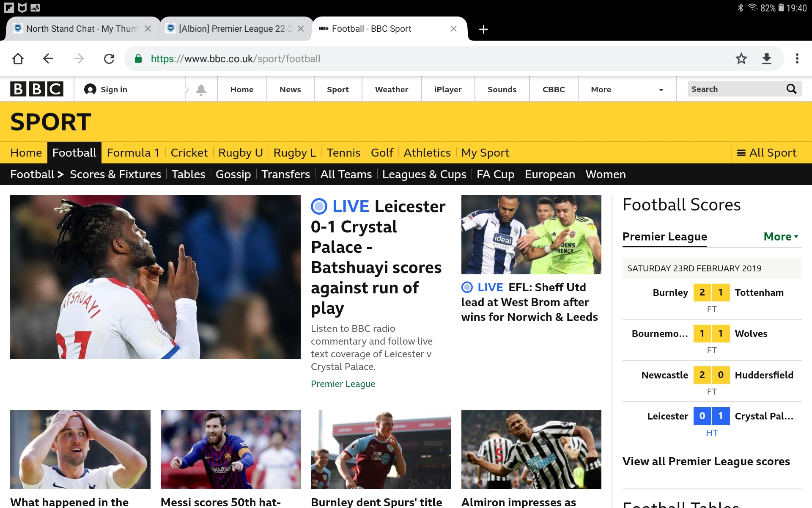Close the North Stand Chat tab
812x508 pixels.
(x=148, y=28)
